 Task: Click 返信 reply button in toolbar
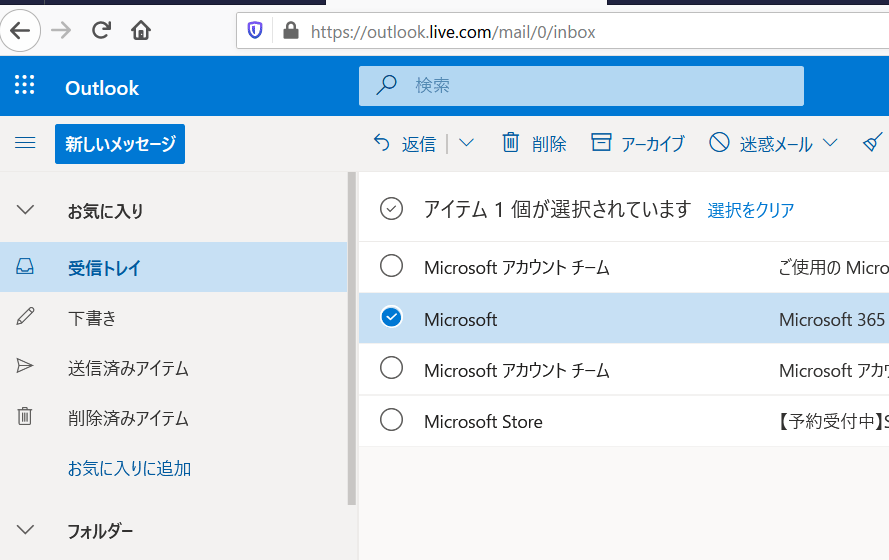tap(405, 143)
